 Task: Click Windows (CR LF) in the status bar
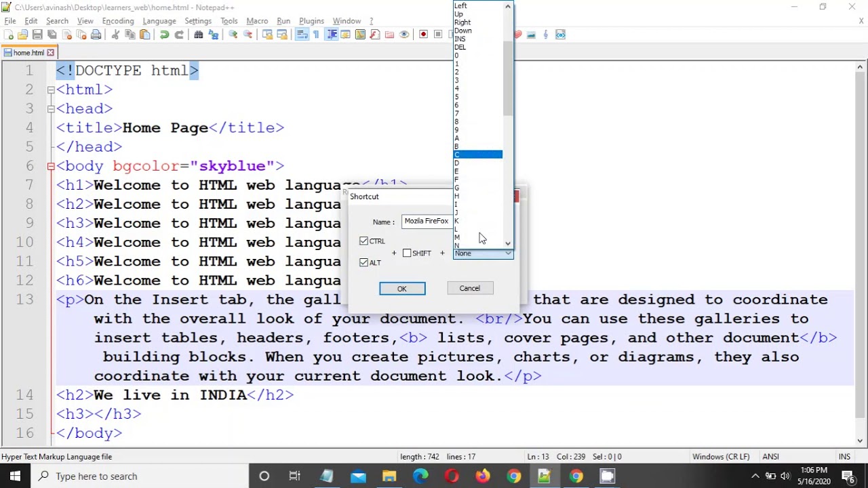coord(720,457)
